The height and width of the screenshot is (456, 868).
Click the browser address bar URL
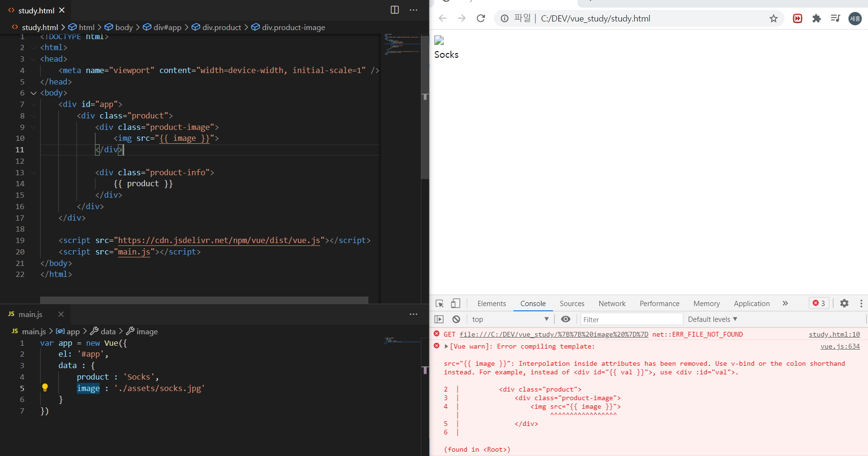tap(596, 19)
